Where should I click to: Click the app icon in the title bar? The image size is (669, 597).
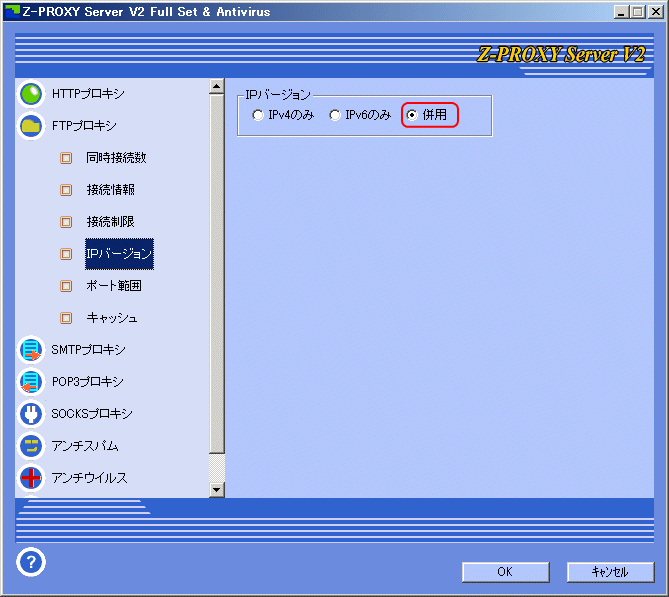tap(12, 12)
